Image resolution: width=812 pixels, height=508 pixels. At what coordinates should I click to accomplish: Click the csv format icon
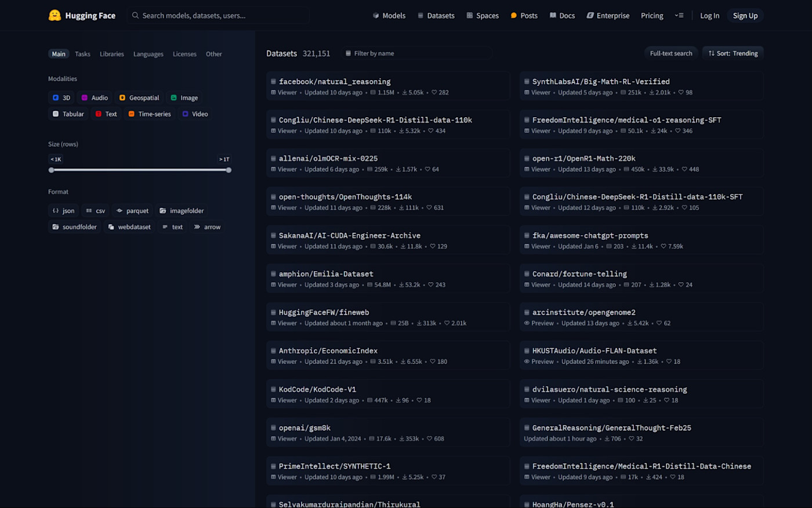click(89, 211)
